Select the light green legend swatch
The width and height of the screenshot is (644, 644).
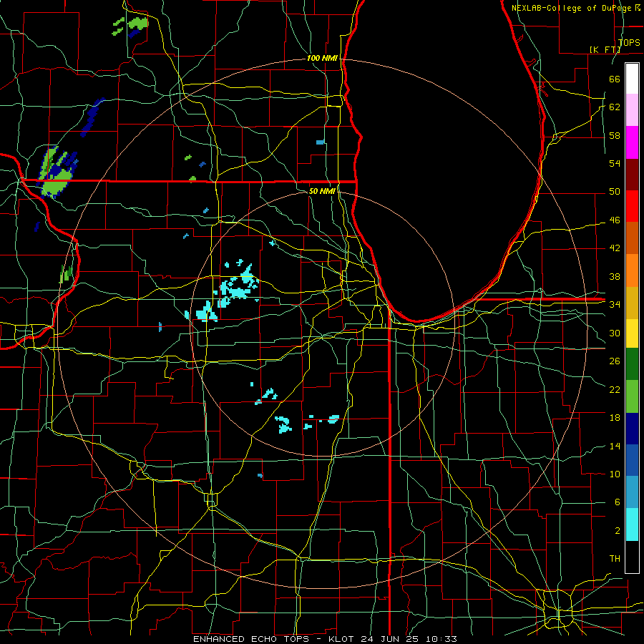tap(632, 396)
